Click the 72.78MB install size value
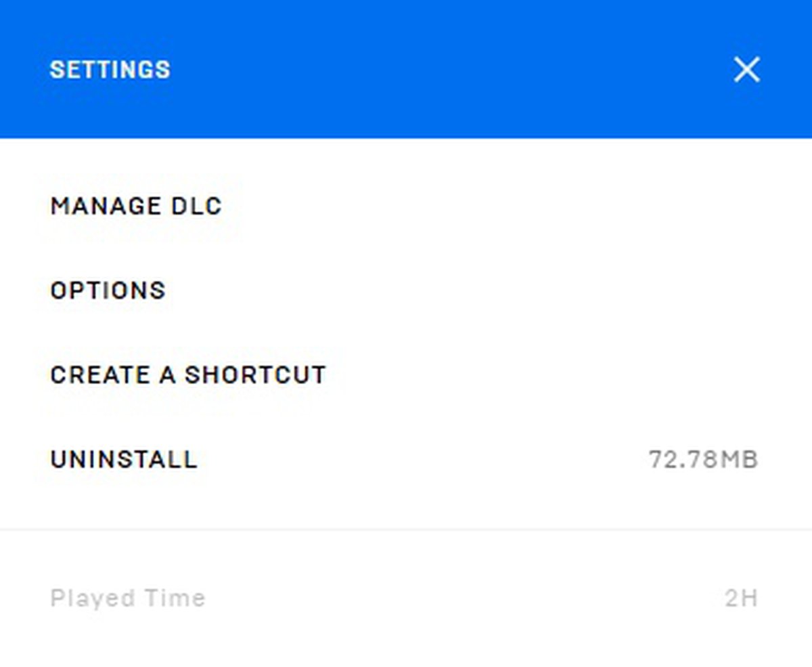This screenshot has width=812, height=667. [703, 460]
